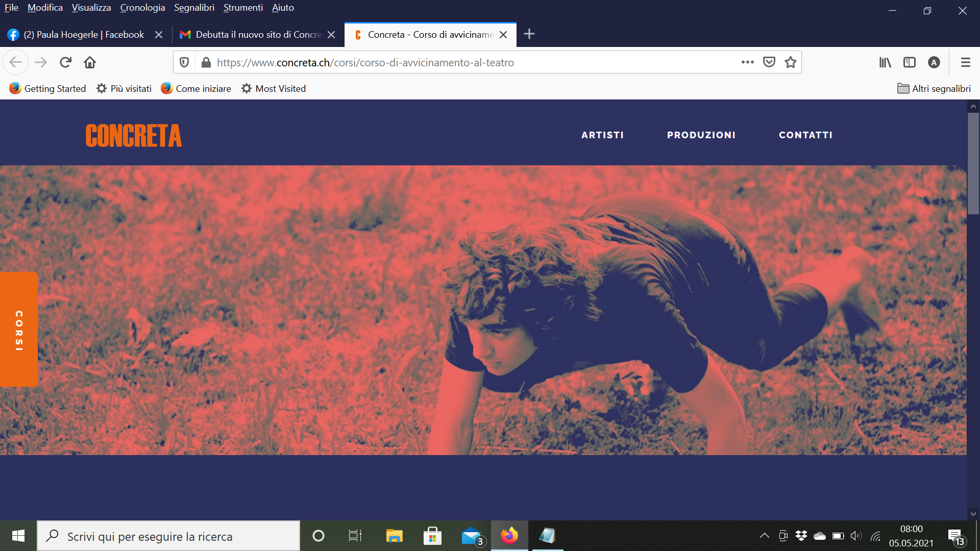
Task: Open the Strumenti menu
Action: coord(243,8)
